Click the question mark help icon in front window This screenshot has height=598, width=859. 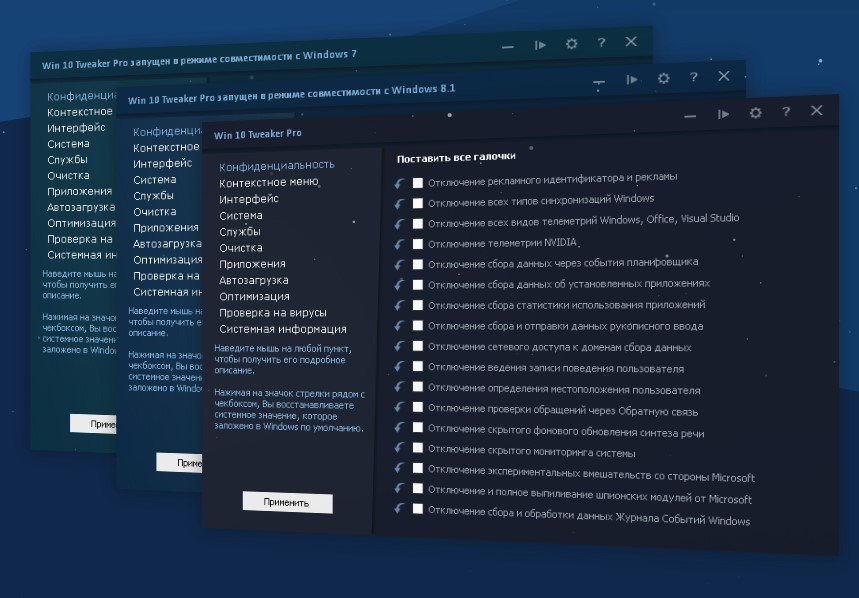(786, 112)
